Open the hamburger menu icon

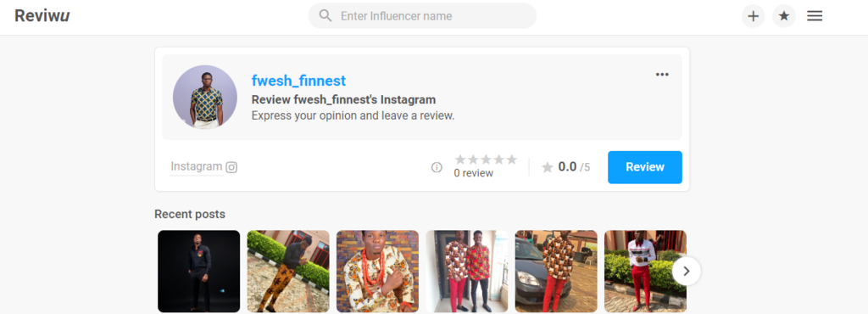point(815,16)
